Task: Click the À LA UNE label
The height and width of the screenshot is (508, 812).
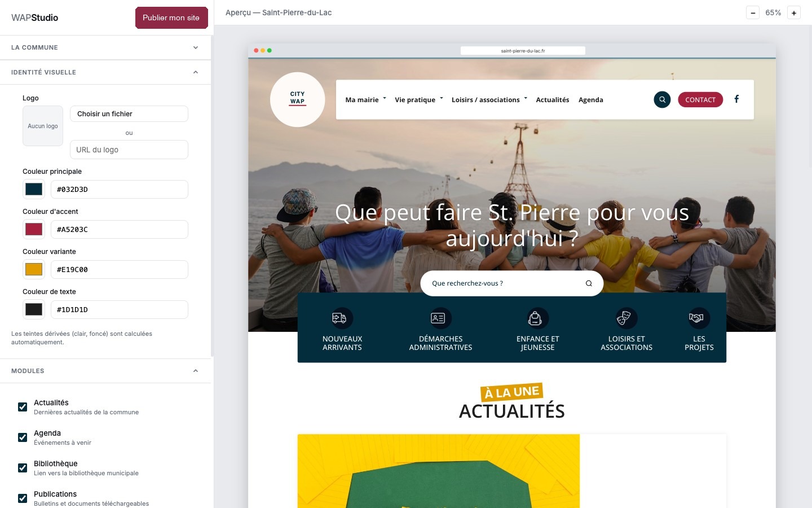Action: click(x=511, y=392)
